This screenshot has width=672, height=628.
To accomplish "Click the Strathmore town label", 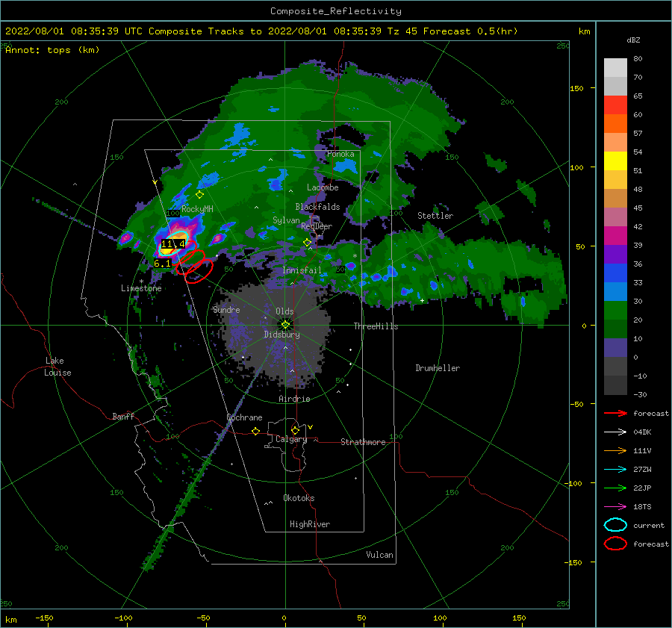I will pos(363,442).
